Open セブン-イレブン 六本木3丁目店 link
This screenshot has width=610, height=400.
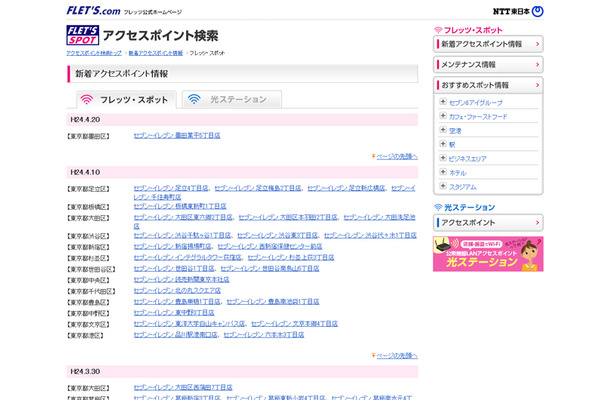point(264,335)
